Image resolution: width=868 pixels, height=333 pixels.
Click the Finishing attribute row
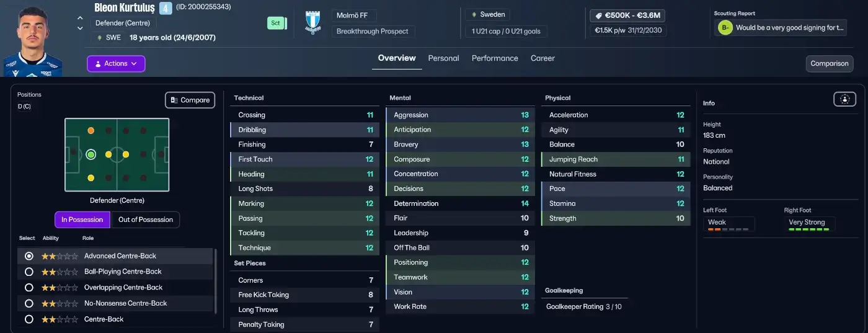[304, 144]
